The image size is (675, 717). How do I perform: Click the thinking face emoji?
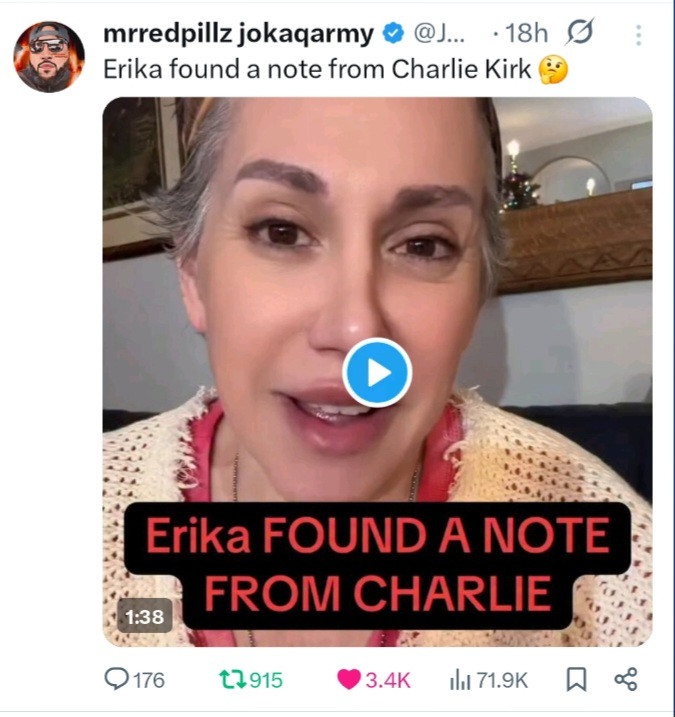tap(553, 70)
